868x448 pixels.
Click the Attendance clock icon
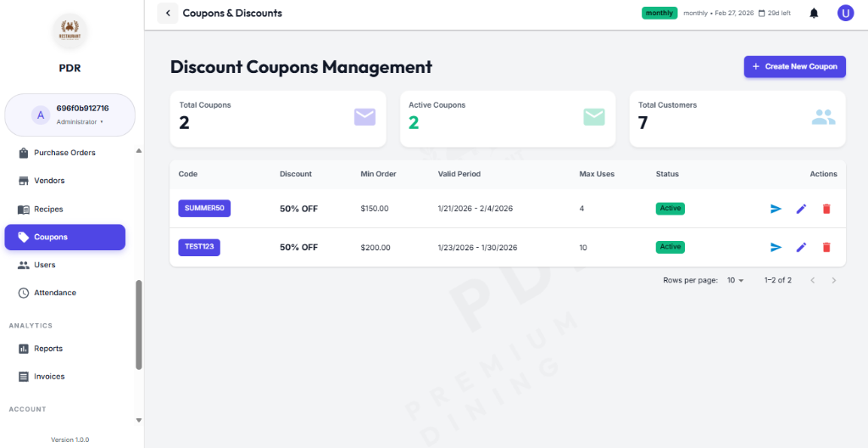click(23, 293)
